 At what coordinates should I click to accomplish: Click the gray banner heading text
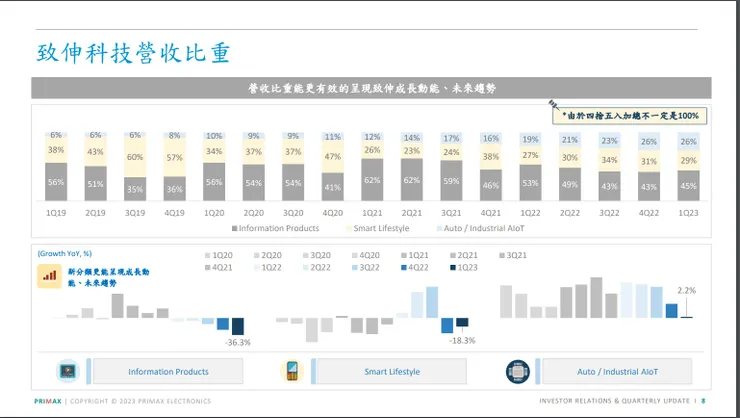point(372,88)
